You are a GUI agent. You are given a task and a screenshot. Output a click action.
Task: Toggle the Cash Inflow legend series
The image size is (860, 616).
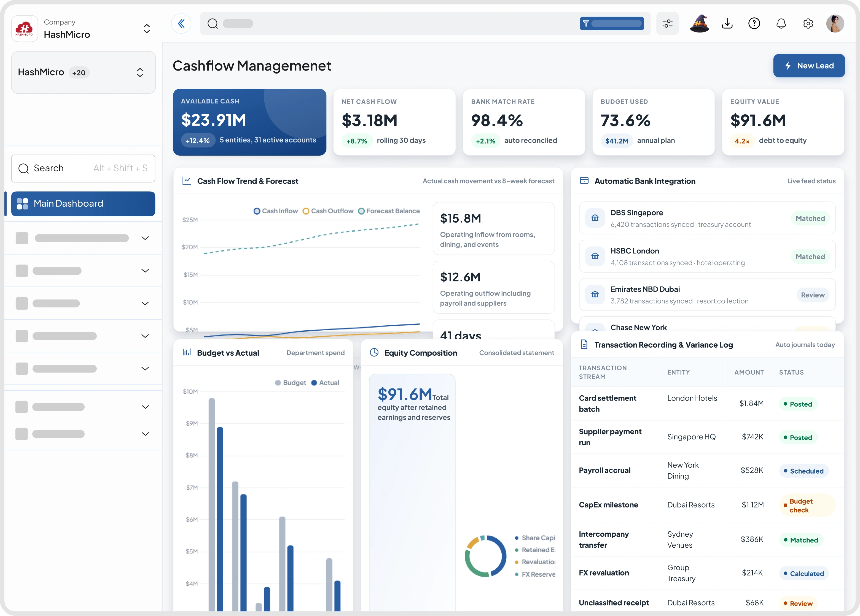(x=276, y=211)
